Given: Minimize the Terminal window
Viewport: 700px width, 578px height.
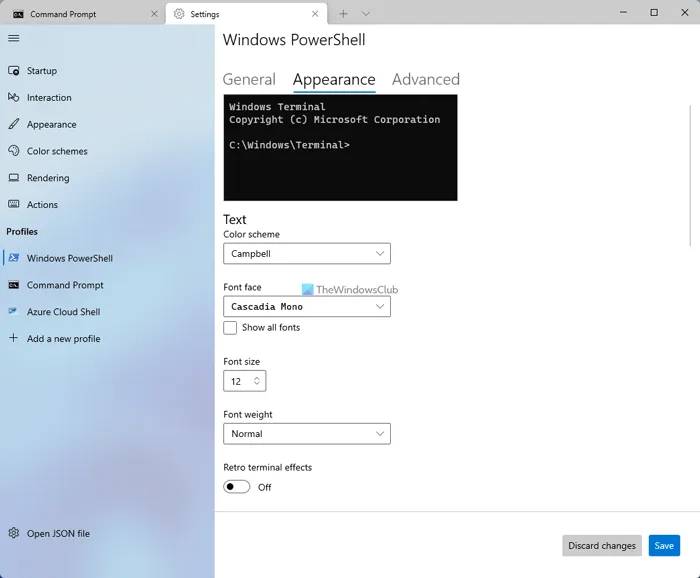Looking at the screenshot, I should point(623,12).
